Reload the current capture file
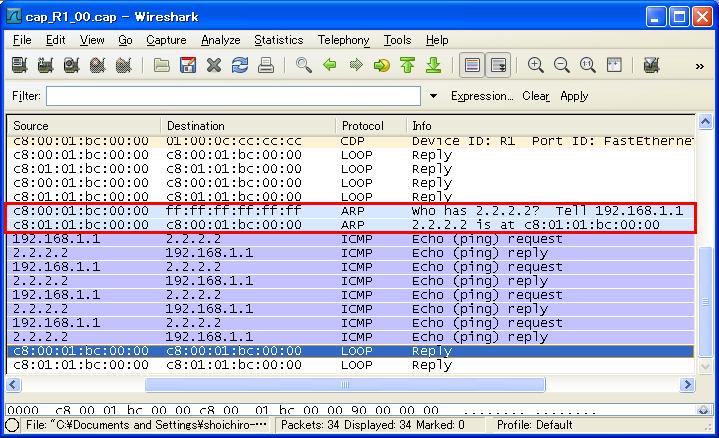The image size is (719, 438). click(239, 65)
